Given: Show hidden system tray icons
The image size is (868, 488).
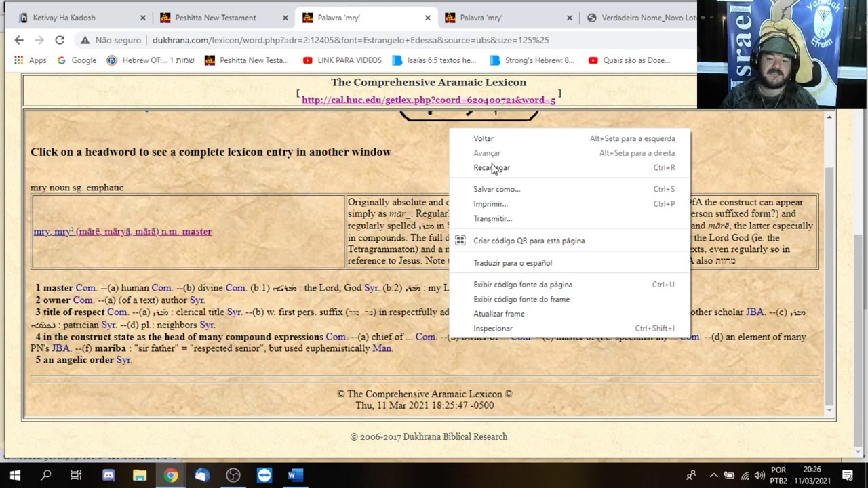Looking at the screenshot, I should [714, 475].
